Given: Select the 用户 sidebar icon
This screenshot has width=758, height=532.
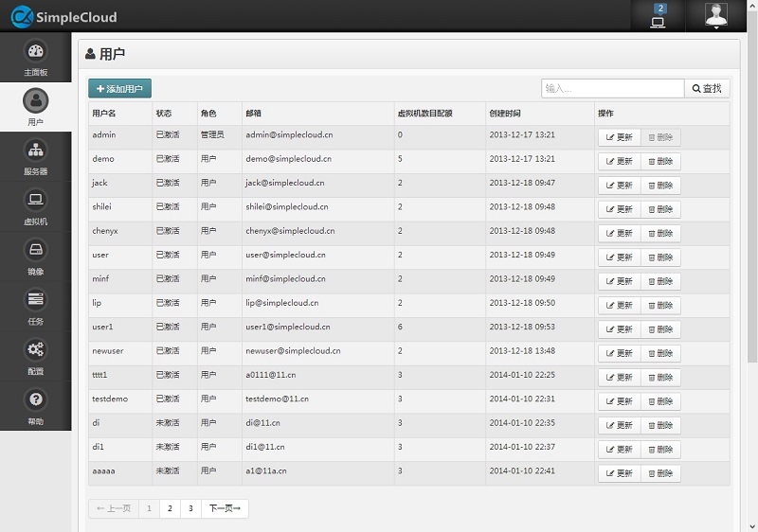Looking at the screenshot, I should point(35,101).
